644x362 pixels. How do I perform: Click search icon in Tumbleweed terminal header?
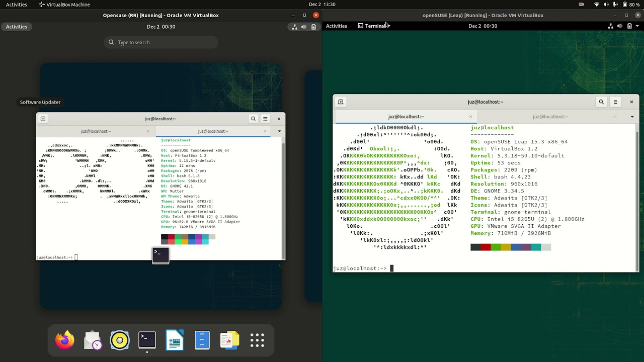[253, 119]
